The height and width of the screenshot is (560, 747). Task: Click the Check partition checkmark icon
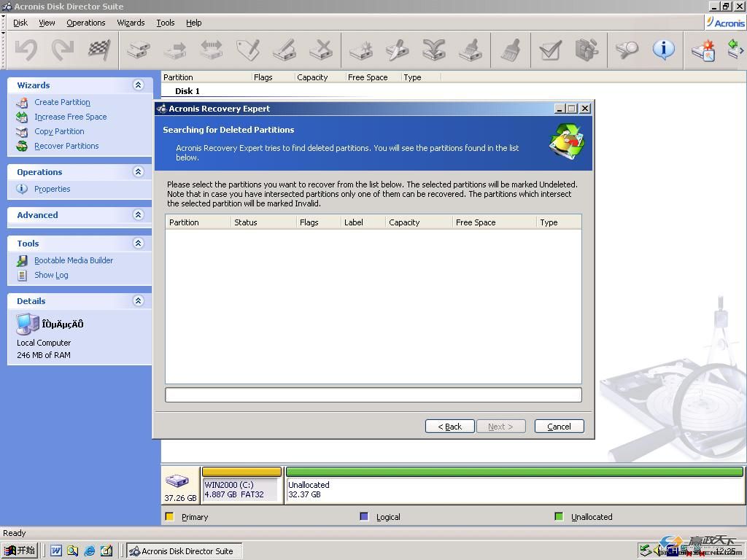tap(549, 50)
